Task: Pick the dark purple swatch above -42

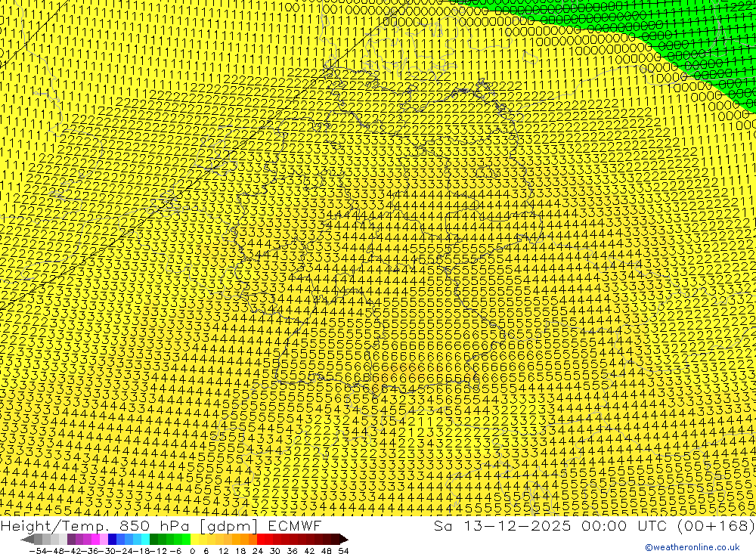Action: (x=71, y=539)
